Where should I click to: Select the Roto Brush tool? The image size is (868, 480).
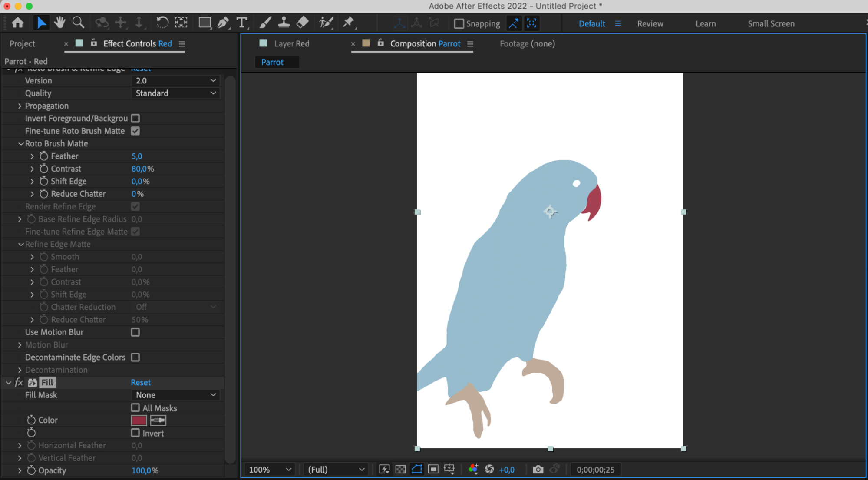click(x=326, y=23)
